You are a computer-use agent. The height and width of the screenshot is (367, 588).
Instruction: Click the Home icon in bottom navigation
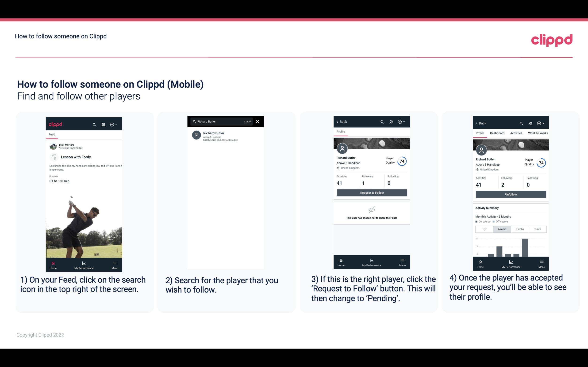click(53, 263)
